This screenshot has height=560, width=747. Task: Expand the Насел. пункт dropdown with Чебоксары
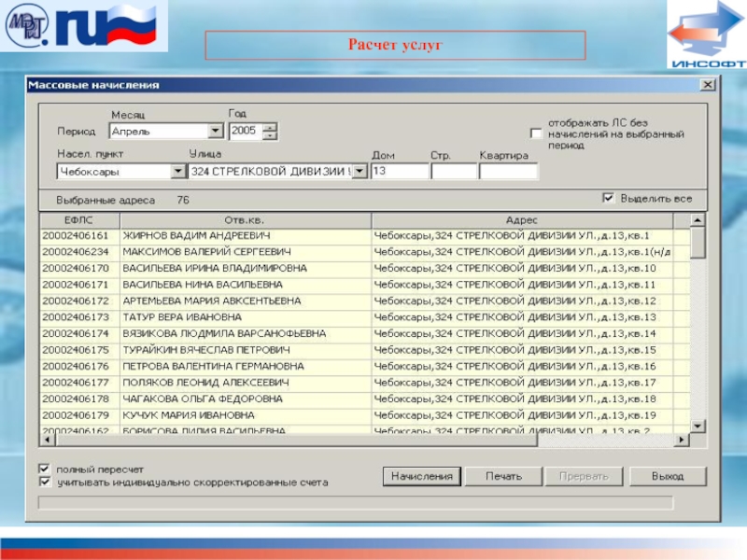tap(177, 172)
